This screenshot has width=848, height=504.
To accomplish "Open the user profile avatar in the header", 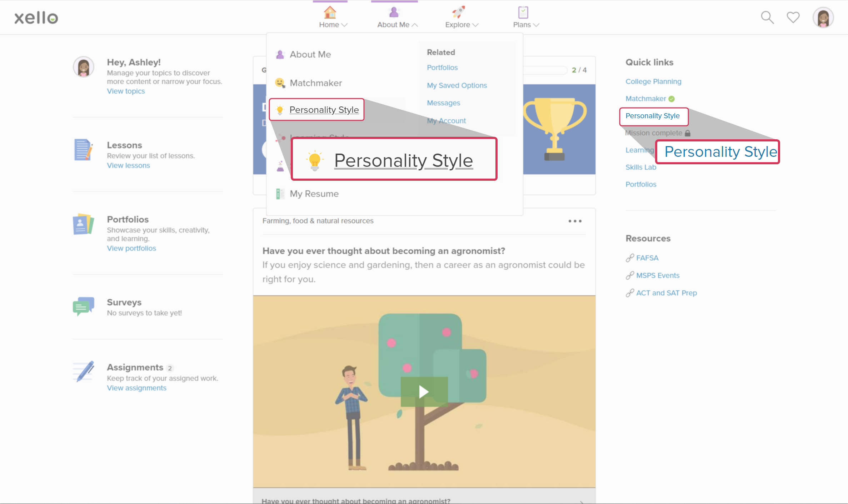I will [823, 17].
